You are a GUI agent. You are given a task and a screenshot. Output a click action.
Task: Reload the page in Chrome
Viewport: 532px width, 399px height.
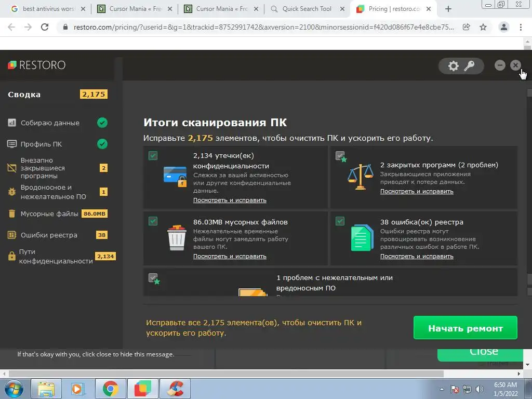tap(45, 27)
